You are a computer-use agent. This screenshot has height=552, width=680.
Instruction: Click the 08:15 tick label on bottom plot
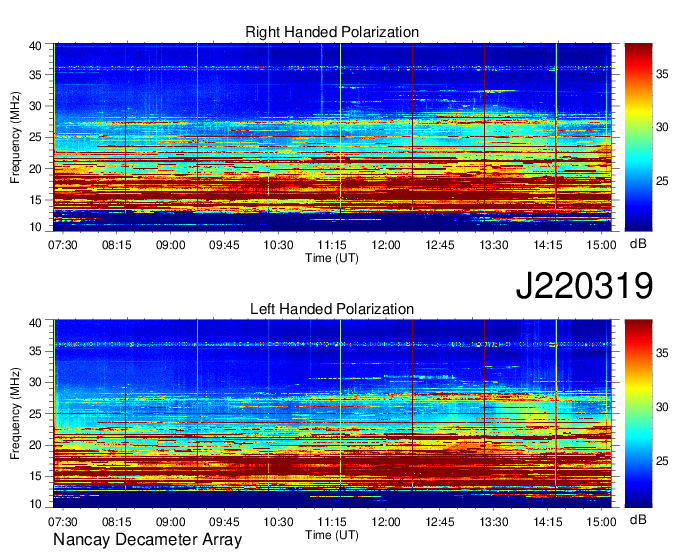pos(116,522)
